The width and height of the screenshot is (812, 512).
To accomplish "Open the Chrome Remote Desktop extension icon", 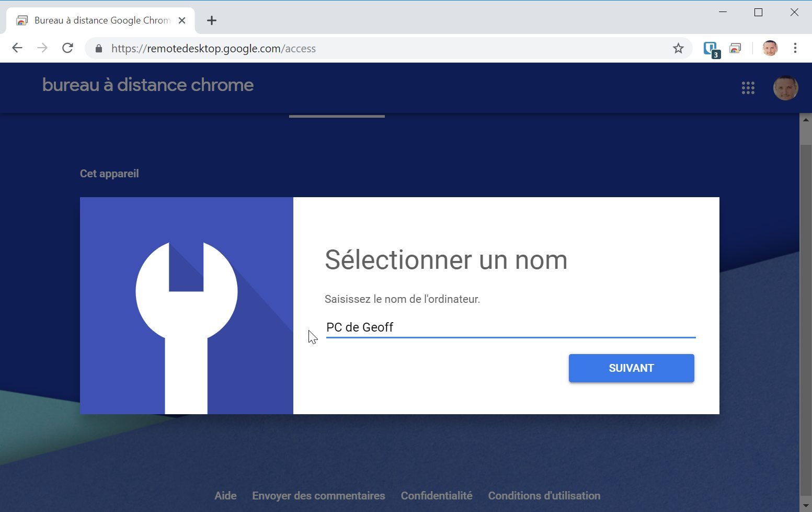I will point(736,49).
